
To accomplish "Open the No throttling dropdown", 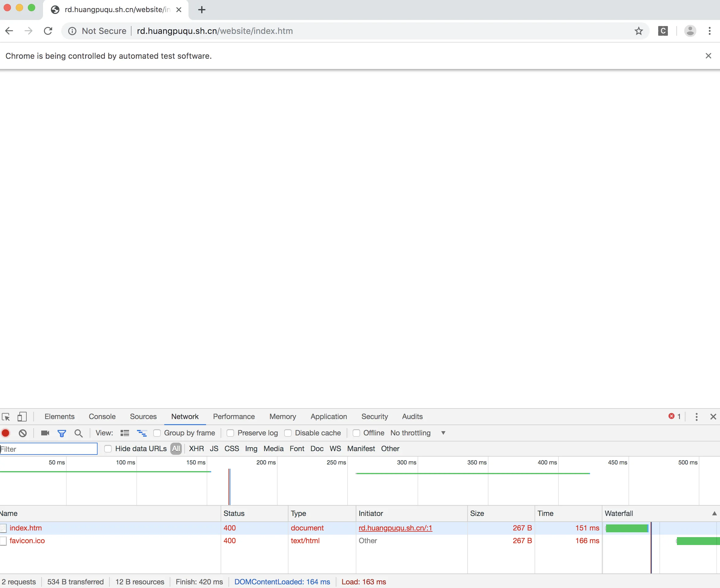I will [x=418, y=433].
